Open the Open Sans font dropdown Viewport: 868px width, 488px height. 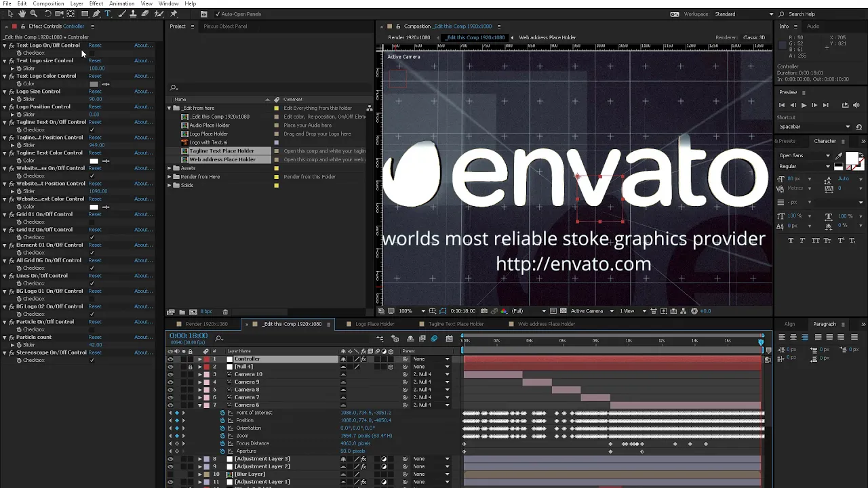tap(805, 155)
